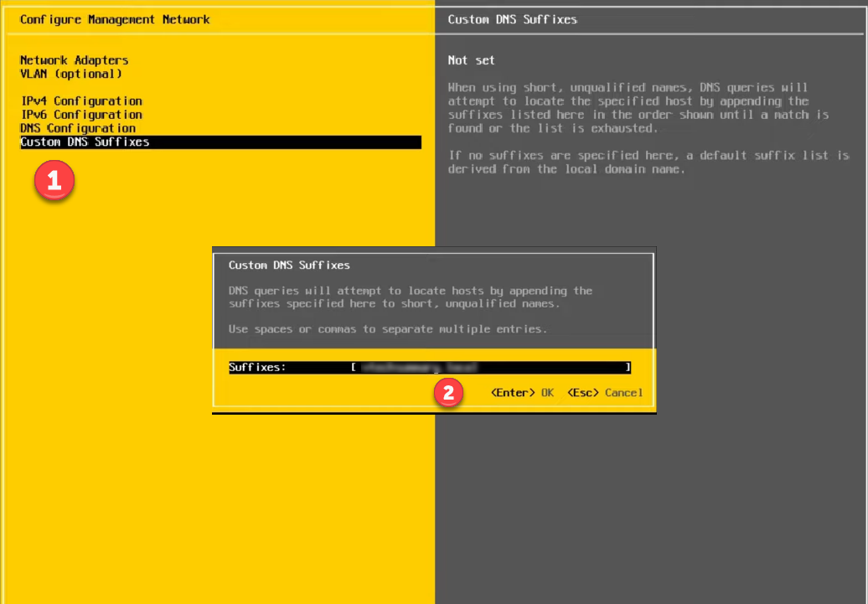This screenshot has height=604, width=868.
Task: Select VLAN (optional) menu entry
Action: [71, 74]
